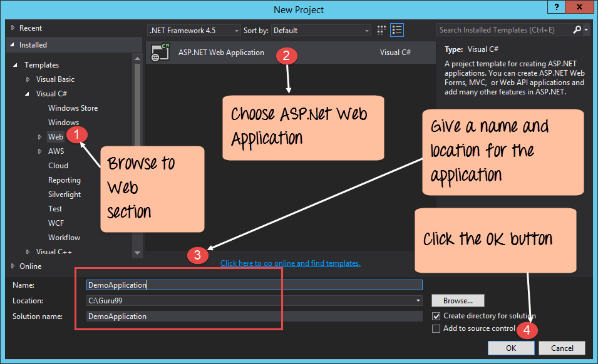The image size is (598, 364).
Task: Select Windows Store template category
Action: pos(73,108)
